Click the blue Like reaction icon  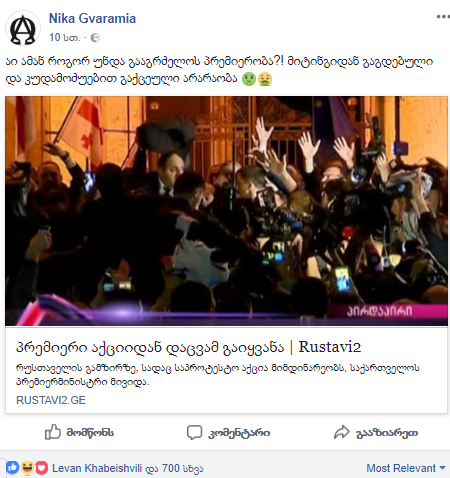point(12,468)
